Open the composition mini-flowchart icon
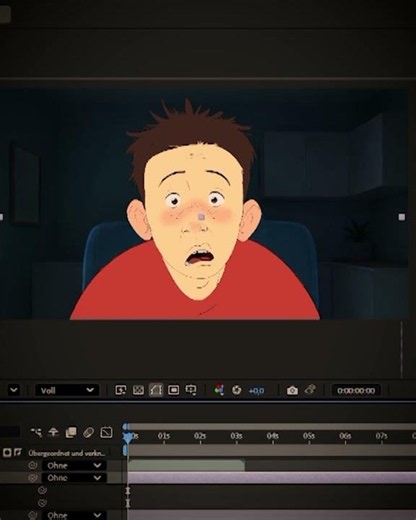416x520 pixels. 36,433
